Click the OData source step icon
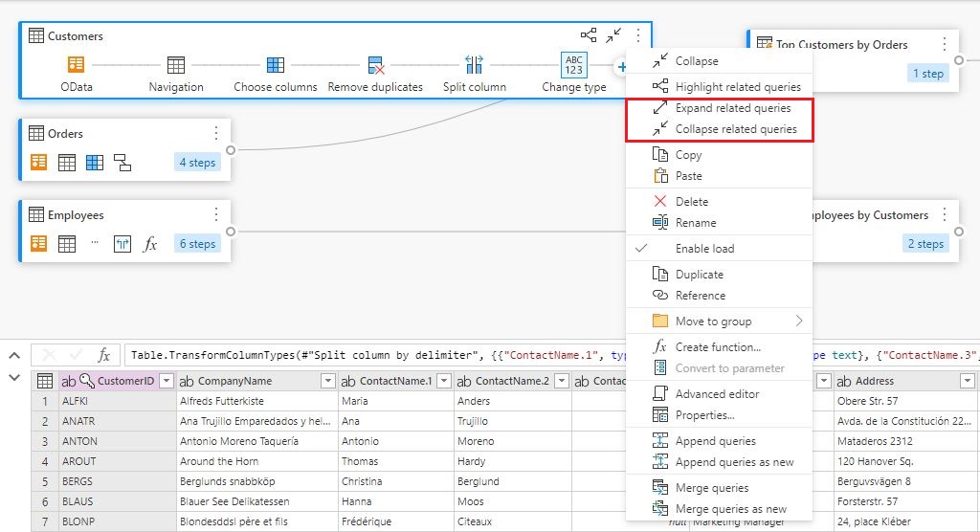The height and width of the screenshot is (532, 980). tap(76, 65)
